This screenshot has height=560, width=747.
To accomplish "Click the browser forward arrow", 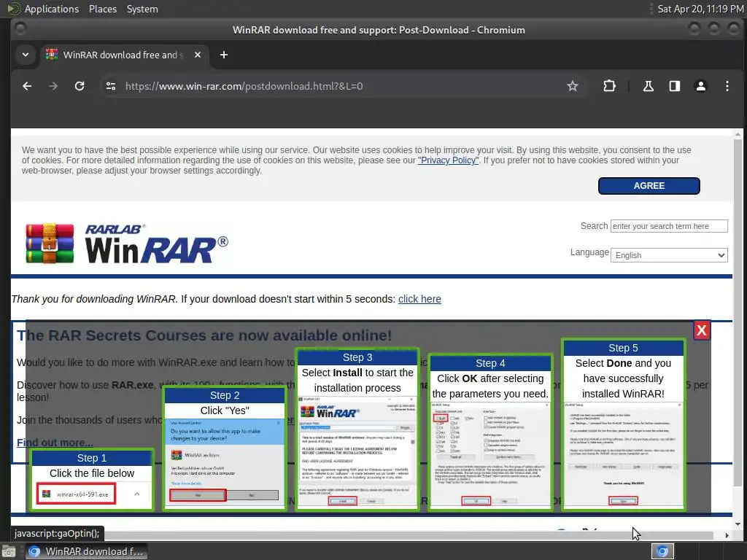I will 53,86.
